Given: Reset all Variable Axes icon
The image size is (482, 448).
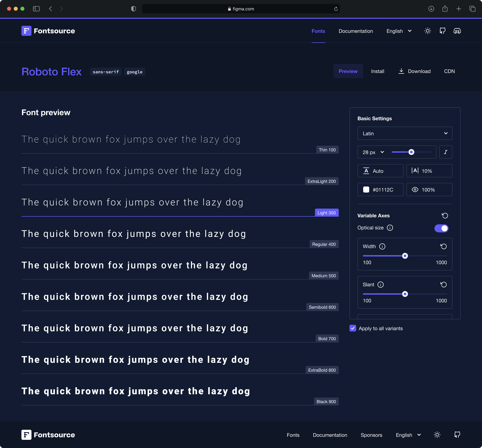Looking at the screenshot, I should coord(445,215).
